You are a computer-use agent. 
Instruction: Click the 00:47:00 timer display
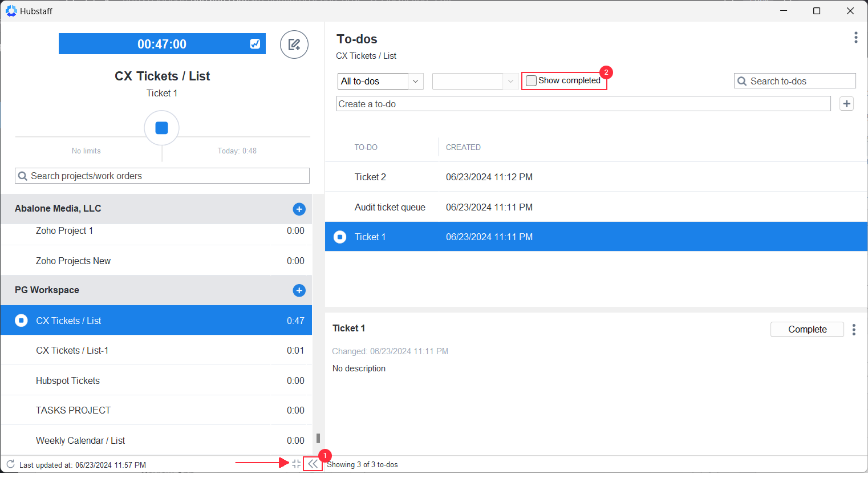(x=162, y=44)
